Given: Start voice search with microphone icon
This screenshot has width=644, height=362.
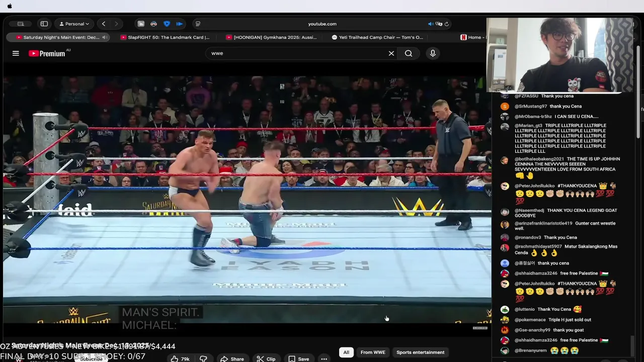Looking at the screenshot, I should [x=433, y=53].
